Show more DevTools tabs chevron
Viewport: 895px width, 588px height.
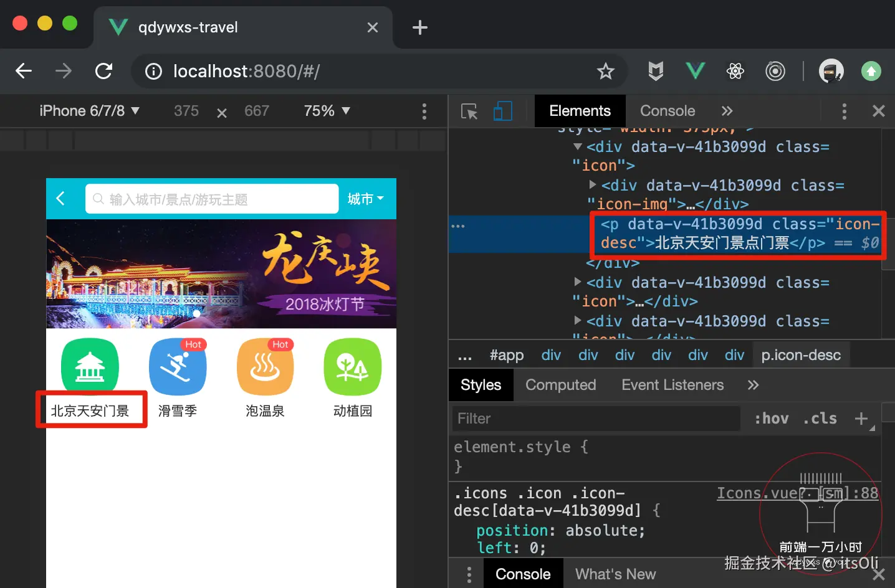[727, 111]
